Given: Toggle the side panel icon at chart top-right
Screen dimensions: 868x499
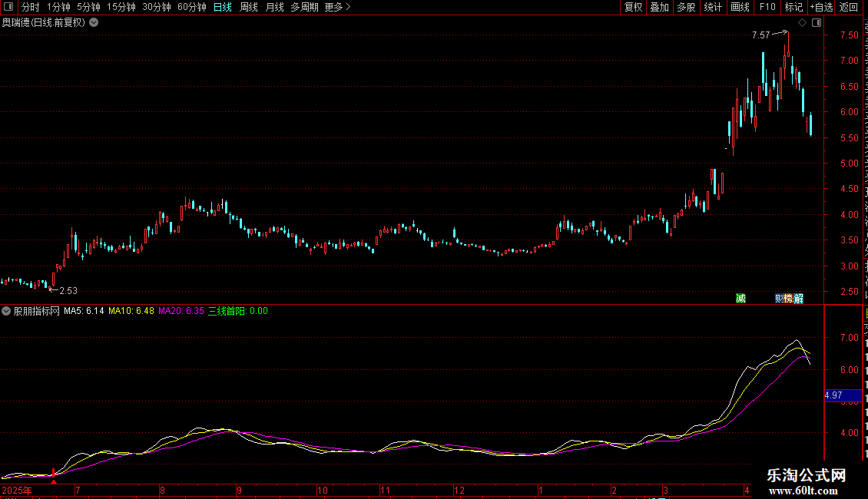Looking at the screenshot, I should pyautogui.click(x=817, y=23).
